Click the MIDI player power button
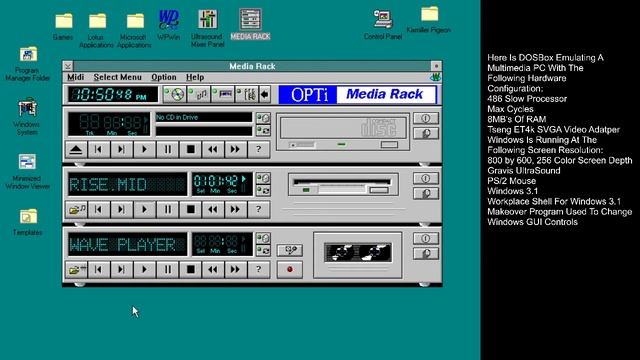Image resolution: width=640 pixels, height=360 pixels. tap(426, 178)
